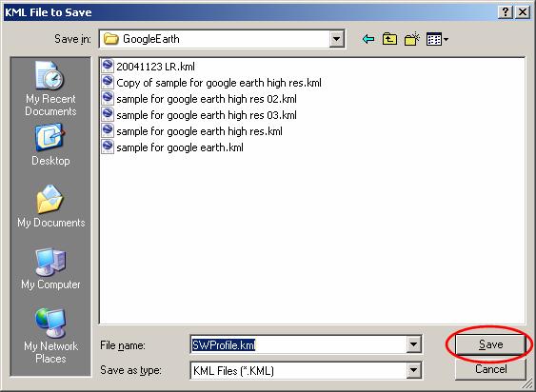
Task: Open My Recent Documents in sidebar
Action: coord(50,88)
